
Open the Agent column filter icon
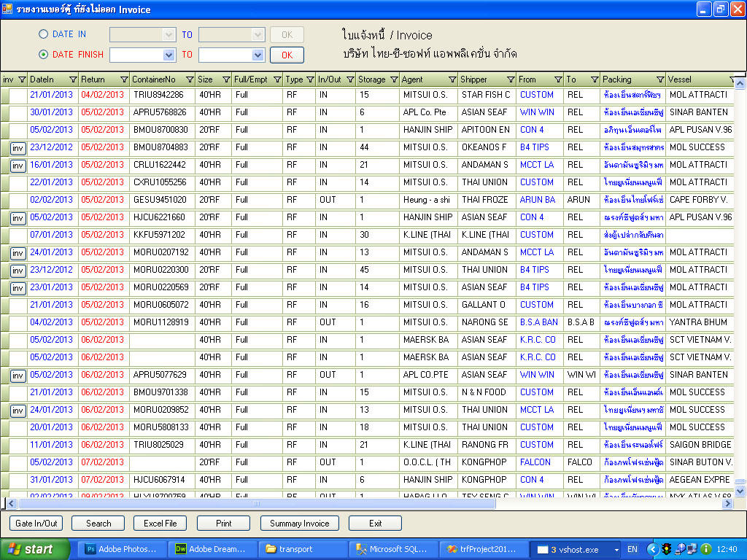tap(452, 79)
